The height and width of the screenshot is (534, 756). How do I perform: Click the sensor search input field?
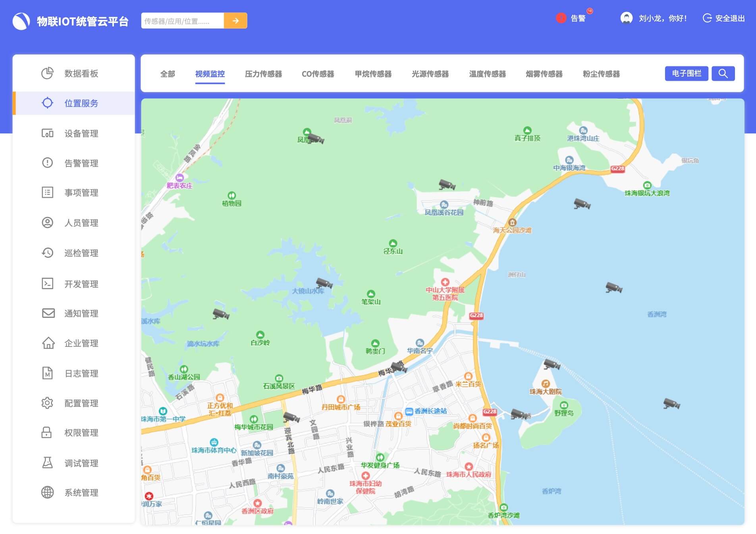coord(183,20)
